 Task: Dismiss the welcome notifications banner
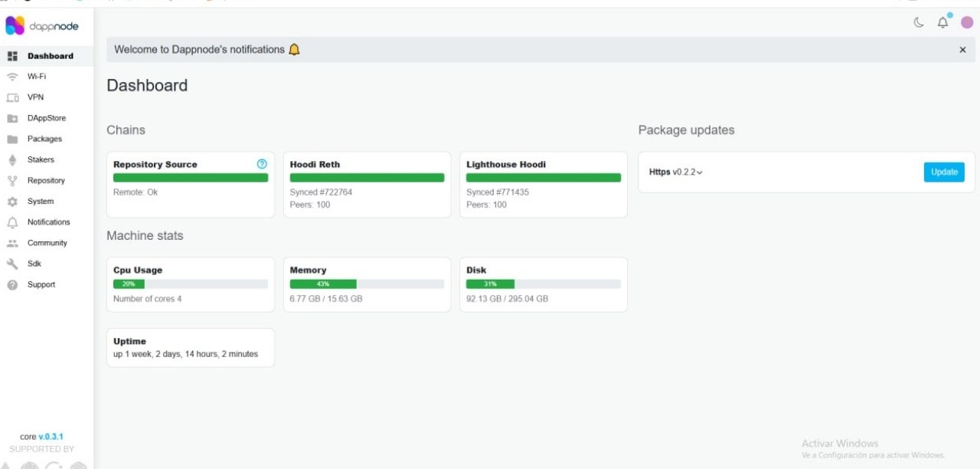(962, 50)
